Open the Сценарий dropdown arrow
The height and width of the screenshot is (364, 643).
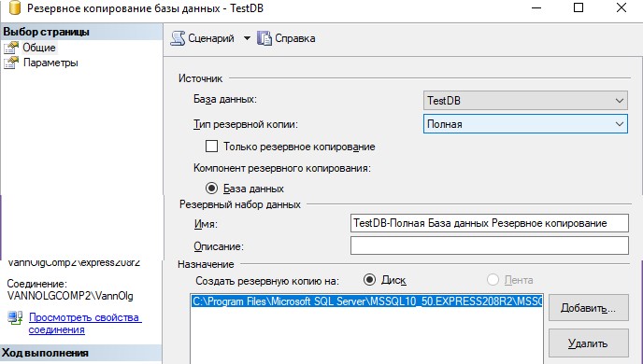247,38
